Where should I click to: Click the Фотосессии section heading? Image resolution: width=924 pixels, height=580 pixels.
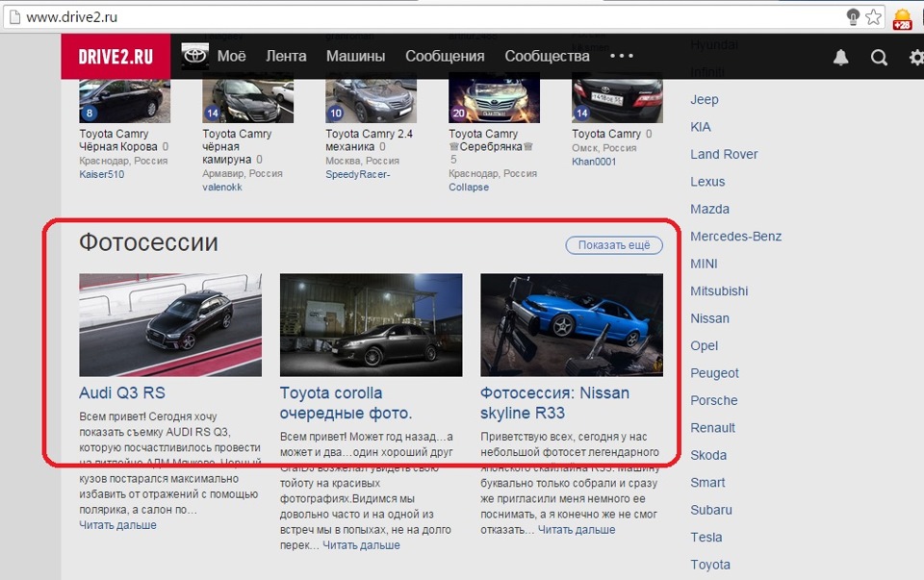[x=148, y=242]
